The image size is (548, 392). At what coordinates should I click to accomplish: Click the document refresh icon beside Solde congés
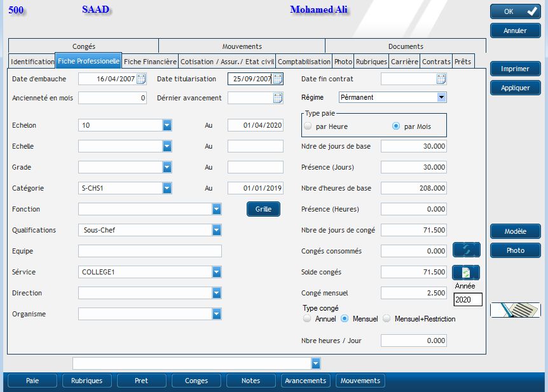pos(466,273)
